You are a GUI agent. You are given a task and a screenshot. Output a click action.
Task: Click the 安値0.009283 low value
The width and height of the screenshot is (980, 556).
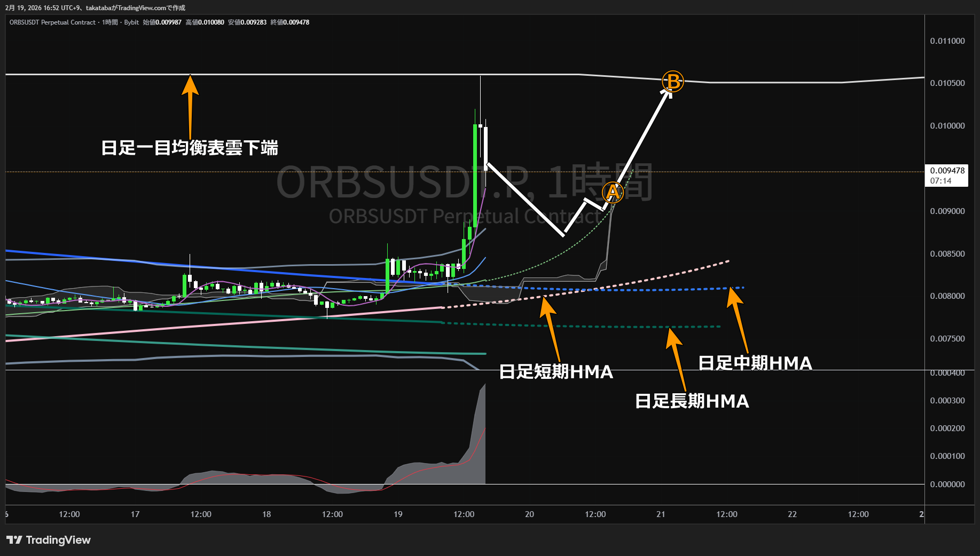tap(247, 22)
